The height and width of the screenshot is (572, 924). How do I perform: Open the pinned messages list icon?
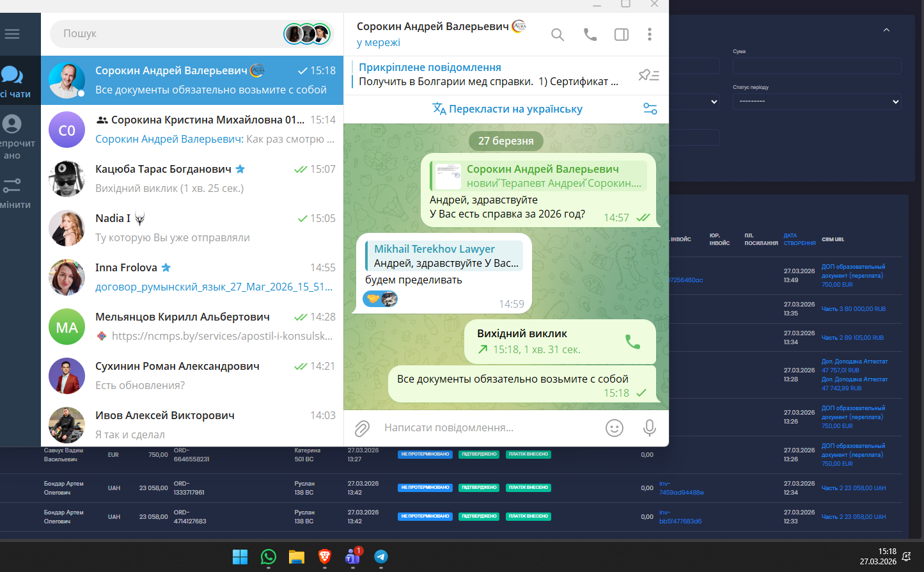coord(649,75)
